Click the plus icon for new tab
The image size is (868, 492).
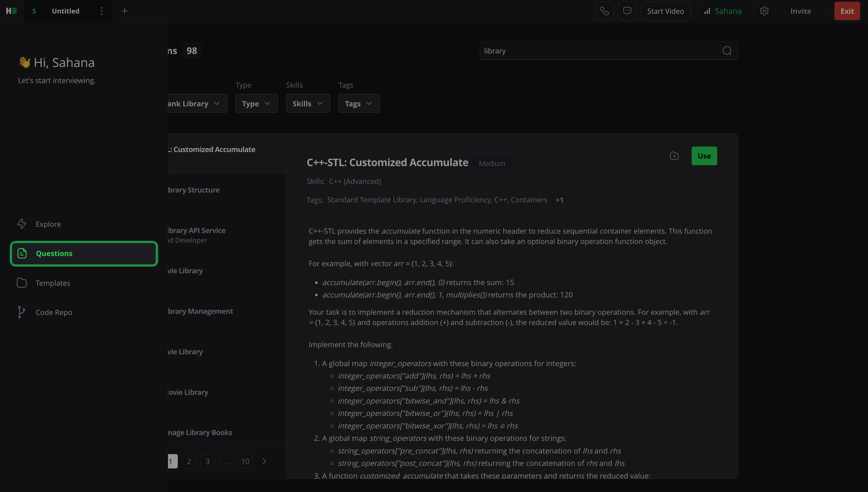click(125, 11)
